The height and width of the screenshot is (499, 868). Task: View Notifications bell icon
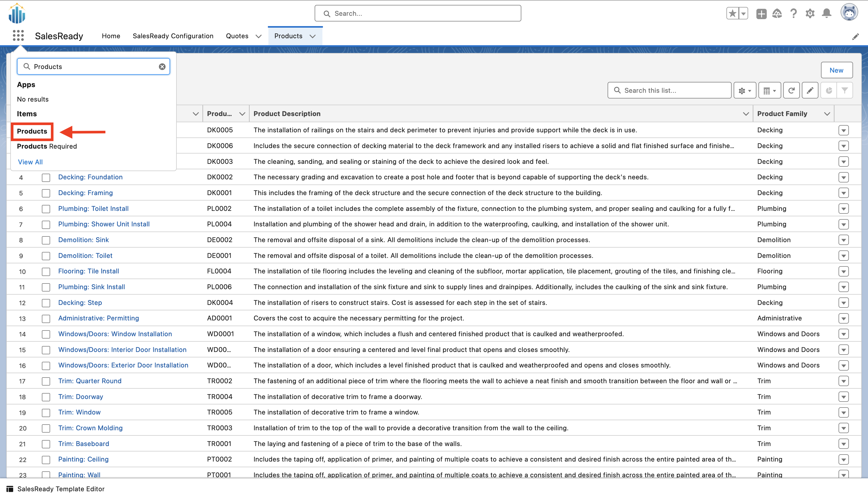tap(826, 13)
